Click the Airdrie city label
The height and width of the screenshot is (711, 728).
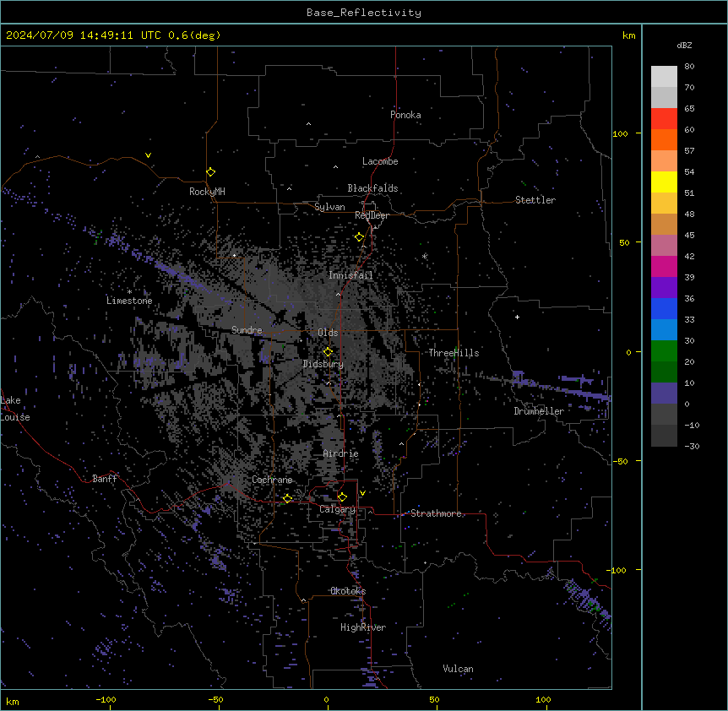coord(341,453)
